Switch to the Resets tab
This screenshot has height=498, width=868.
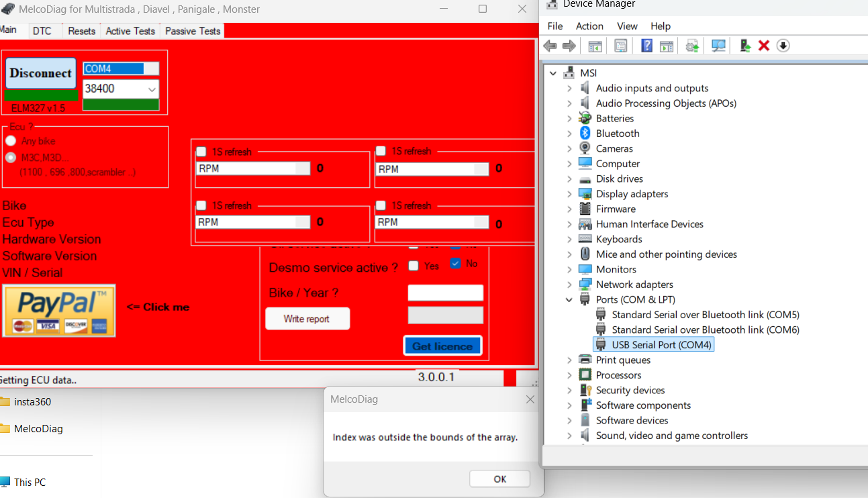pyautogui.click(x=82, y=31)
